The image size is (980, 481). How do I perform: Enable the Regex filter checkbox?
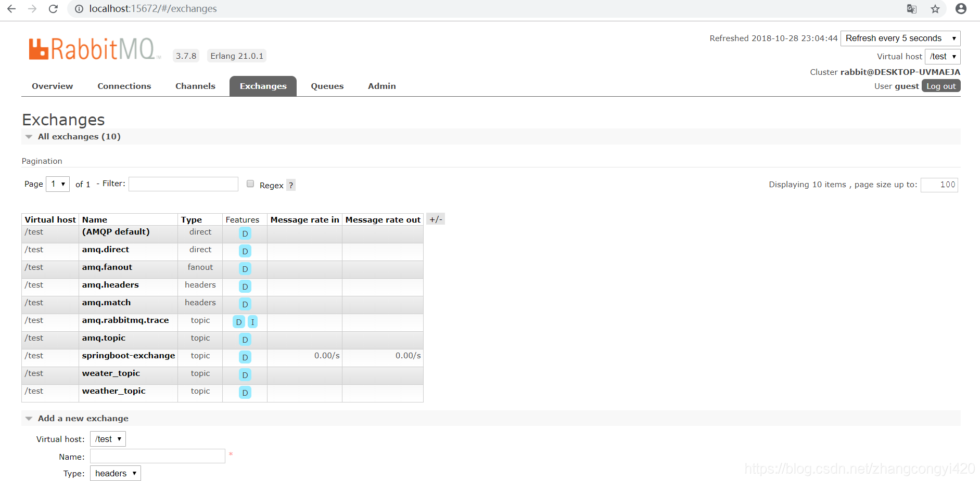[250, 184]
